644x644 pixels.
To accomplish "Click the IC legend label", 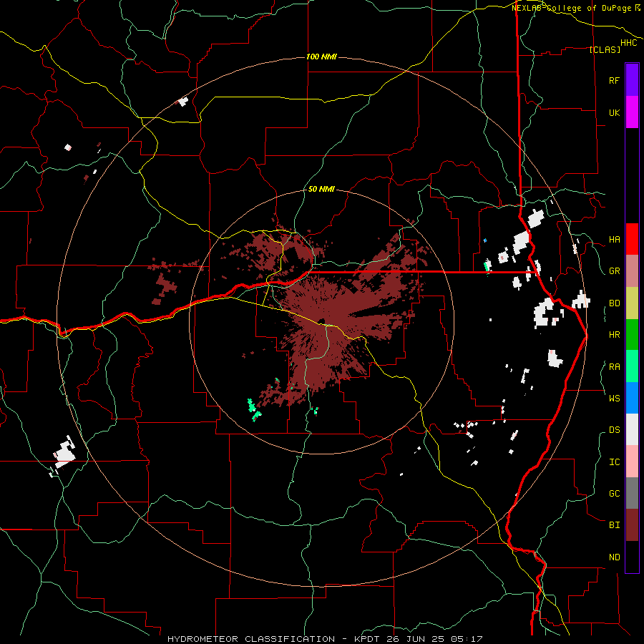I will point(614,462).
